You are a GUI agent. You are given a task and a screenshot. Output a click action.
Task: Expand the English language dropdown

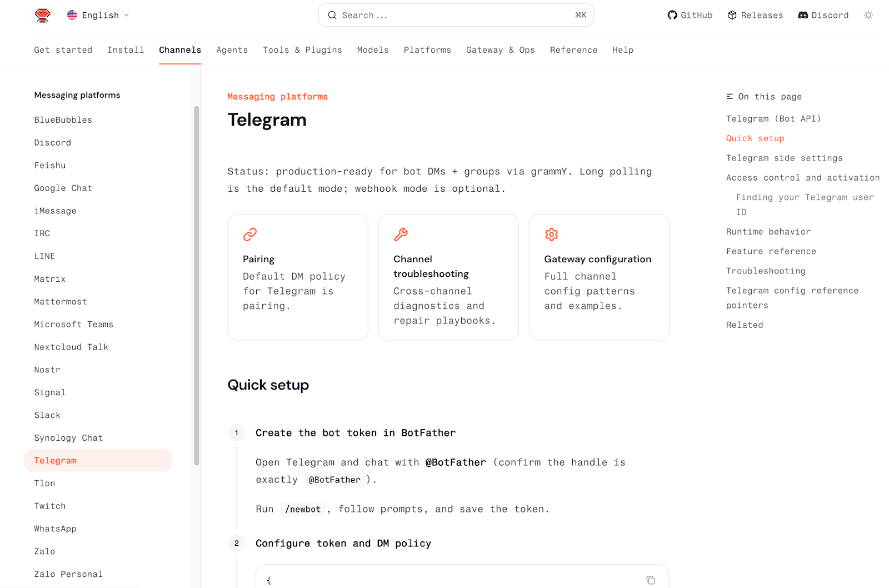point(98,15)
